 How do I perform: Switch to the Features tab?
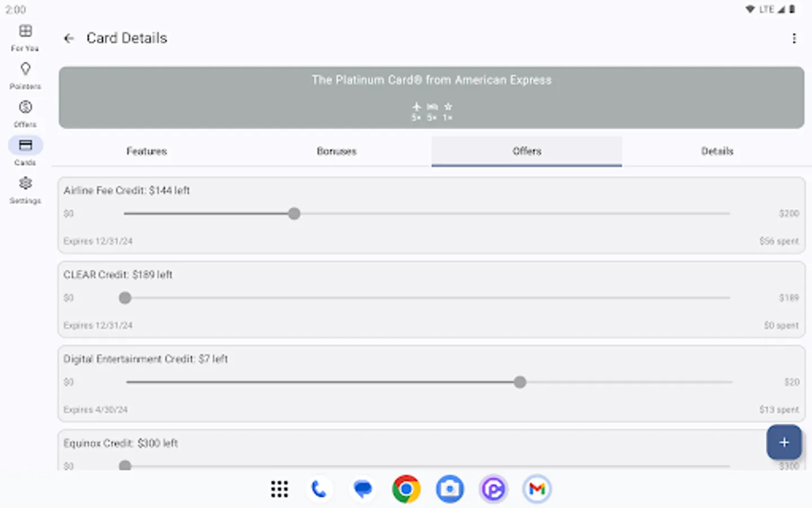point(147,151)
